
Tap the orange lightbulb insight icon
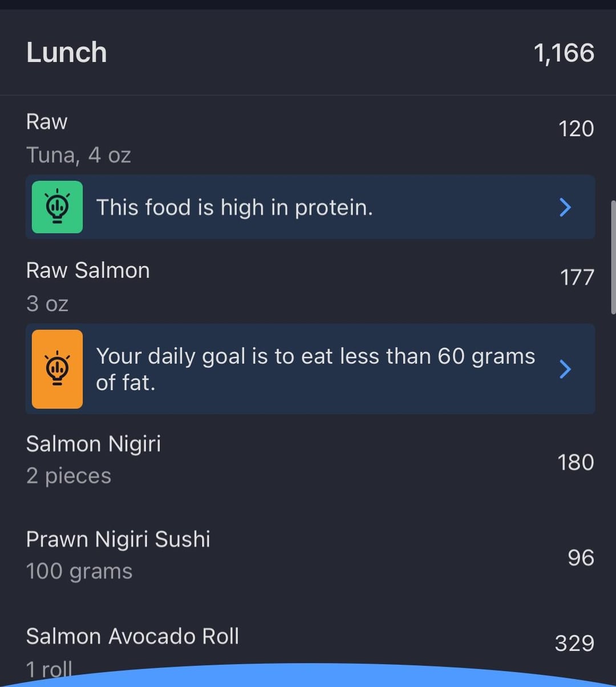(57, 369)
